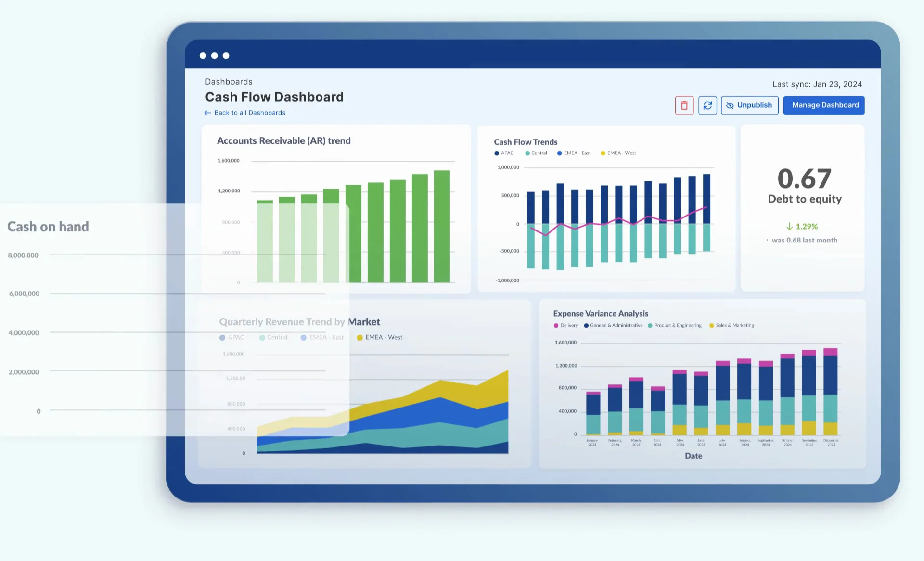Click the Expense Variance Analysis title
This screenshot has width=924, height=561.
coord(601,314)
